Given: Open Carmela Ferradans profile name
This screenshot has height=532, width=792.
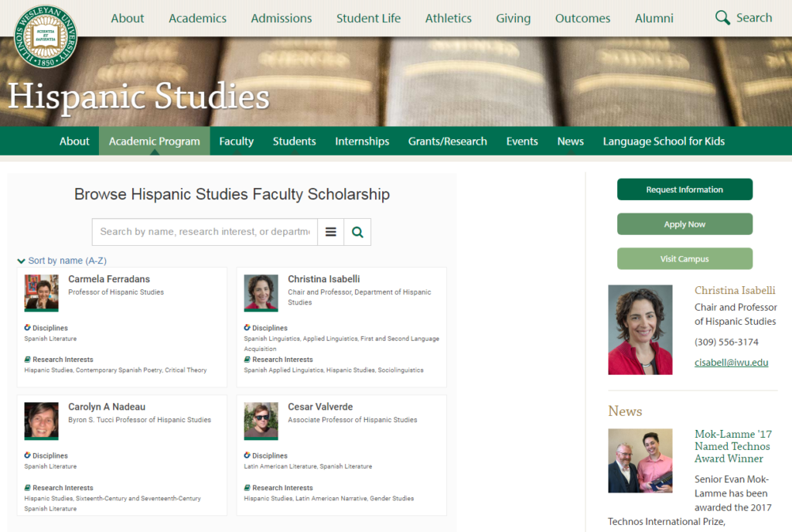Looking at the screenshot, I should [109, 279].
